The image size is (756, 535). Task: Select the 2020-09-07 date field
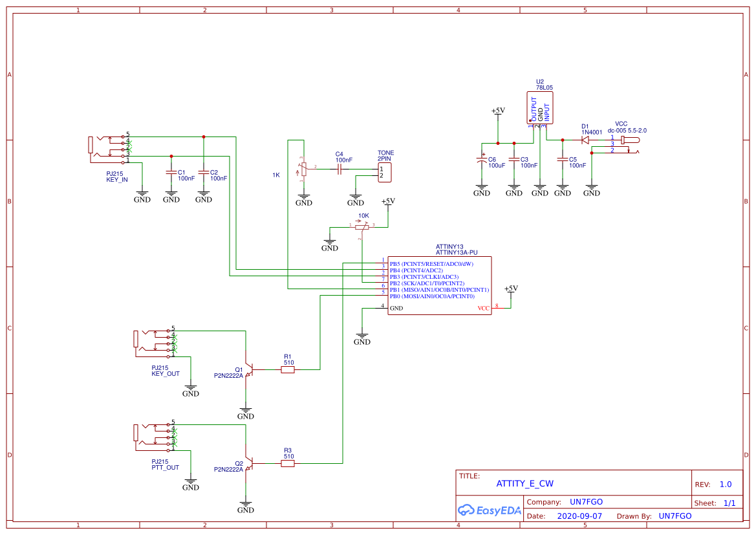click(581, 516)
